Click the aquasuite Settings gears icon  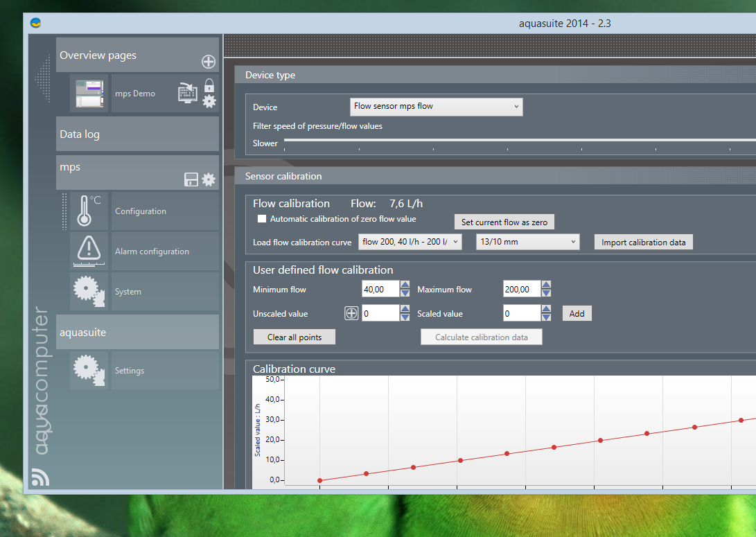89,370
